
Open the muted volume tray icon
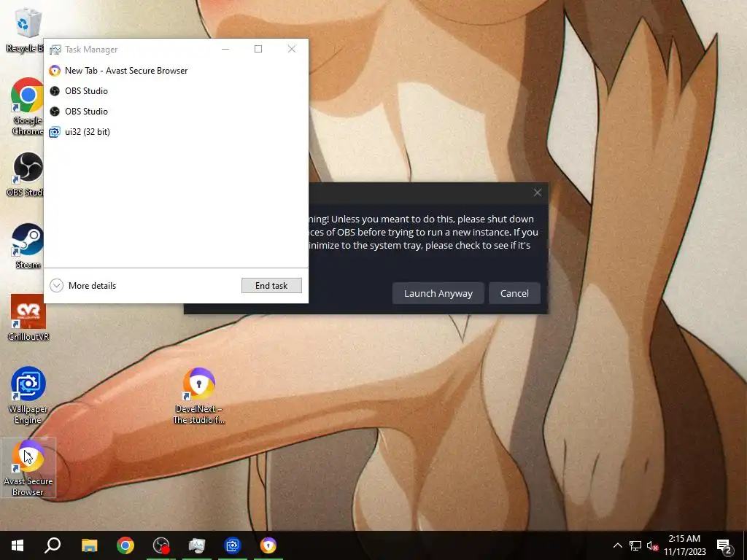pyautogui.click(x=652, y=545)
